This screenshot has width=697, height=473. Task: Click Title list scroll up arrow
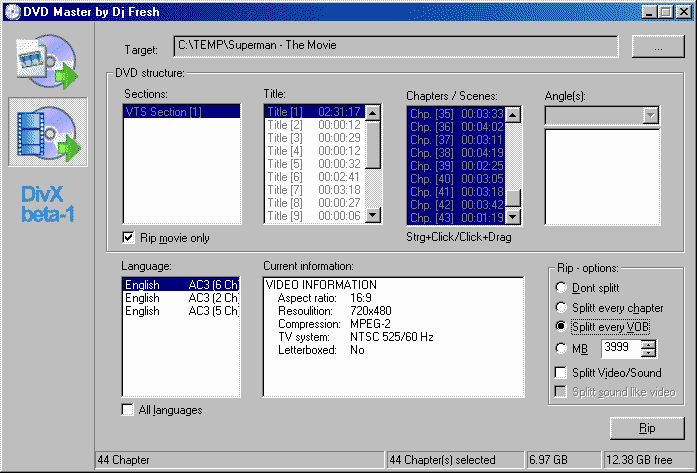pos(373,113)
